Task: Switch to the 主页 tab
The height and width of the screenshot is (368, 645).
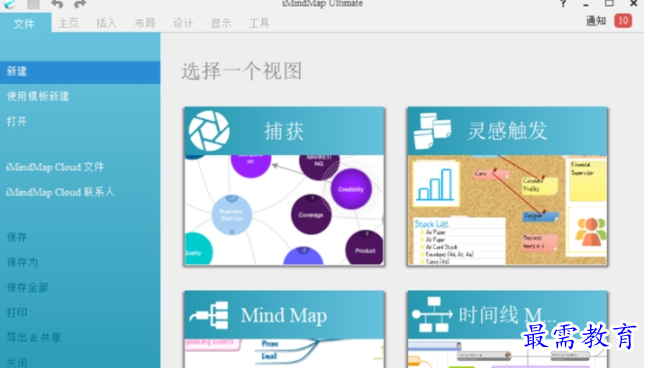Action: point(69,23)
